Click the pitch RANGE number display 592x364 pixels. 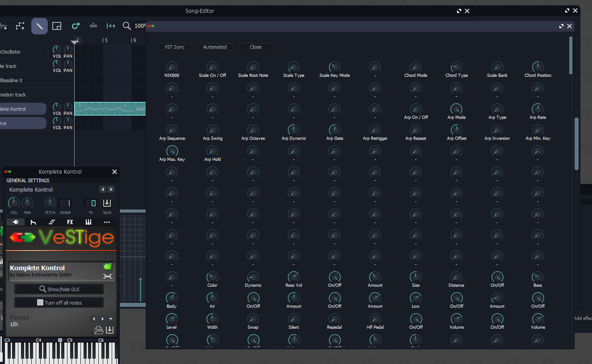pyautogui.click(x=65, y=203)
